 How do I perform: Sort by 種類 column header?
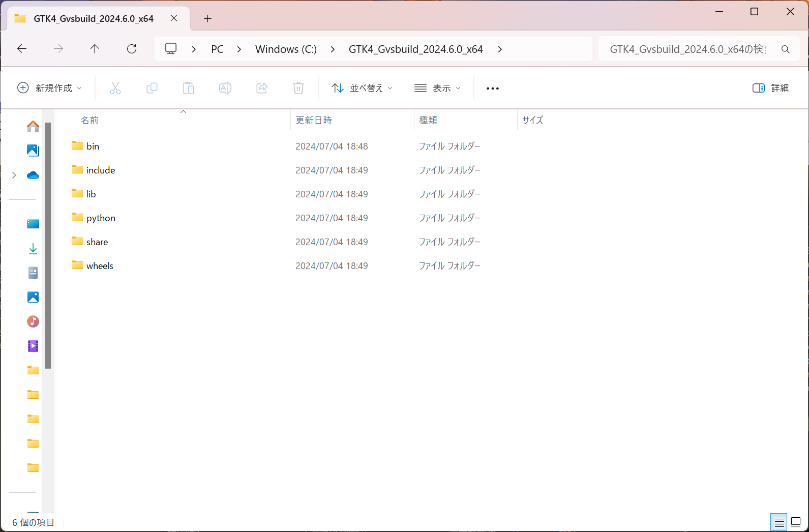click(466, 120)
